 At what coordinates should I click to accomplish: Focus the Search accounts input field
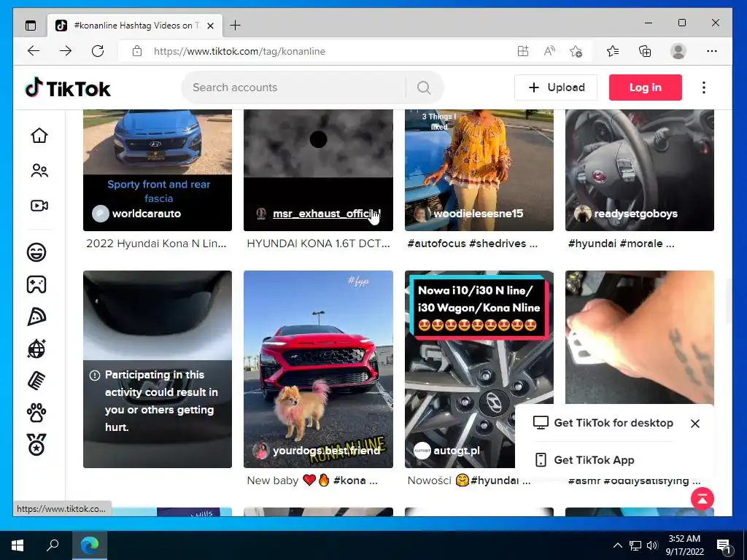coord(295,87)
